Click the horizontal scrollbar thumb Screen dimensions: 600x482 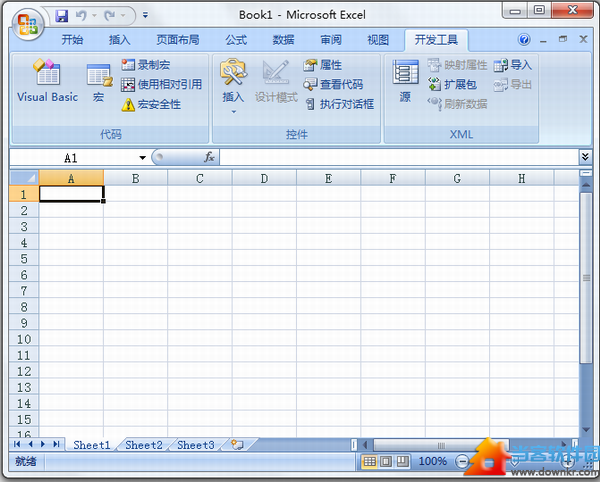click(441, 445)
